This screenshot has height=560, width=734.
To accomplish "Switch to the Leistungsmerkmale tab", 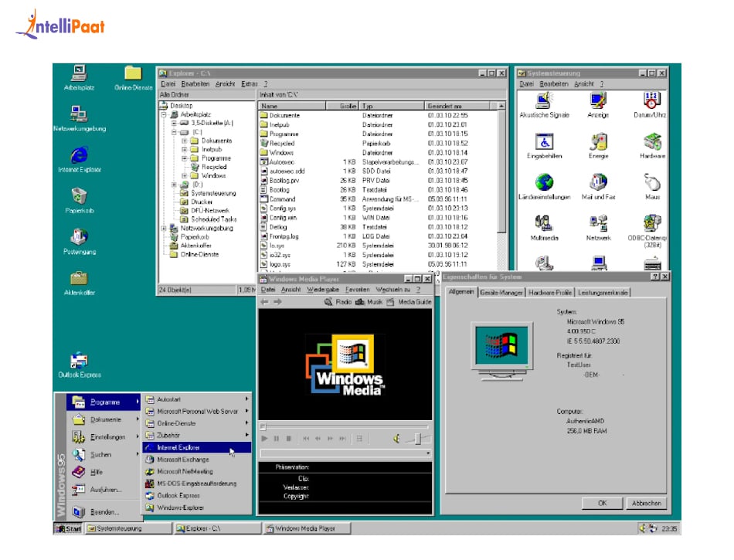I will 603,293.
